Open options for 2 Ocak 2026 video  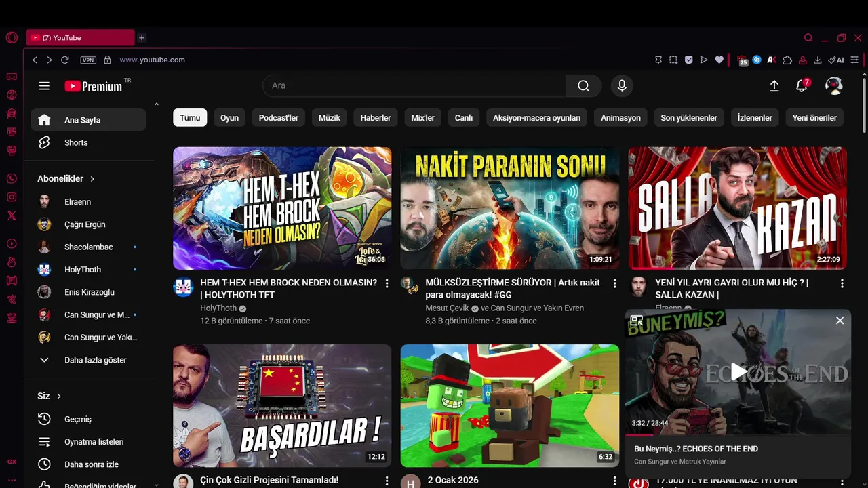615,481
